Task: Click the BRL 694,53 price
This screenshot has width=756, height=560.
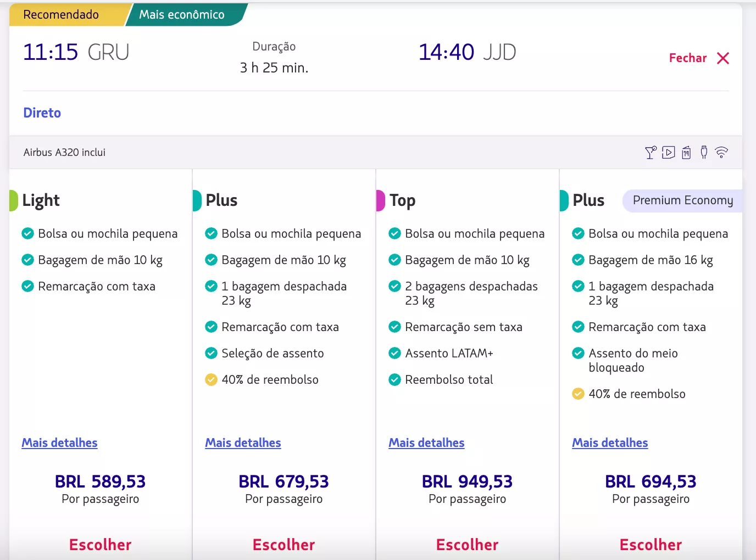Action: point(651,481)
